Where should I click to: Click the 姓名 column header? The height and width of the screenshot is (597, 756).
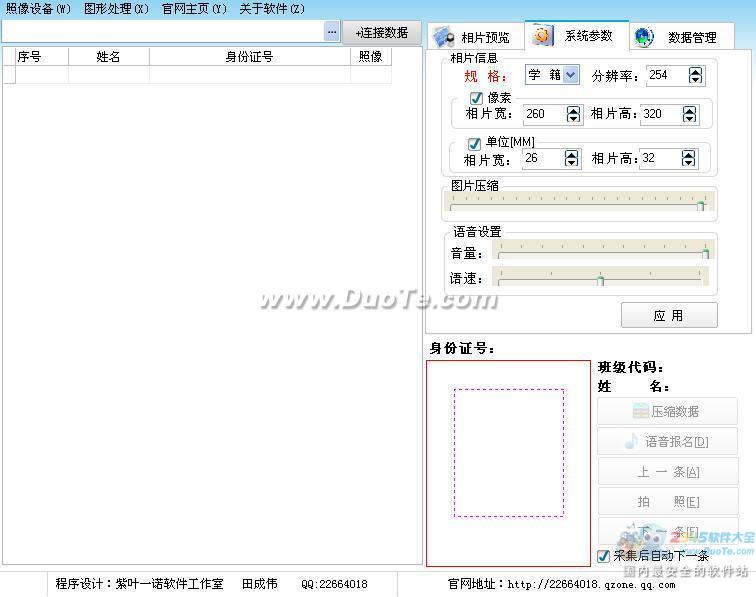(x=108, y=57)
